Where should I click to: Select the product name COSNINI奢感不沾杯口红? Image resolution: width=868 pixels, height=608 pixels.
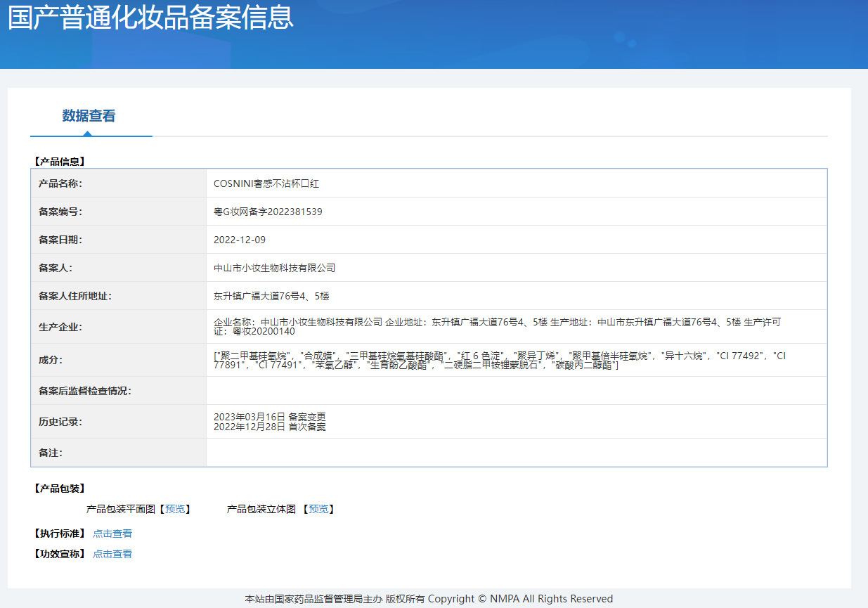click(266, 183)
